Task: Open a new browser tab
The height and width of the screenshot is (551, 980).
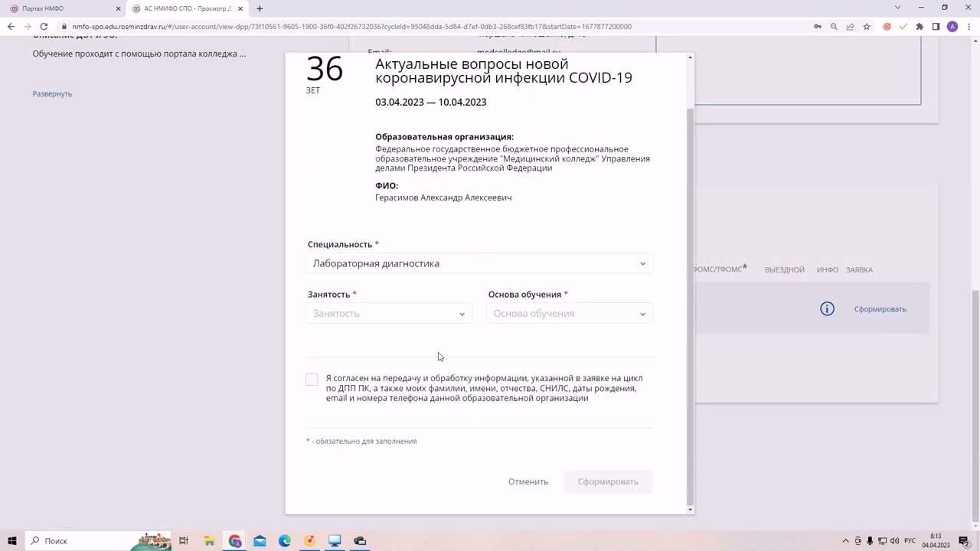Action: [x=260, y=8]
